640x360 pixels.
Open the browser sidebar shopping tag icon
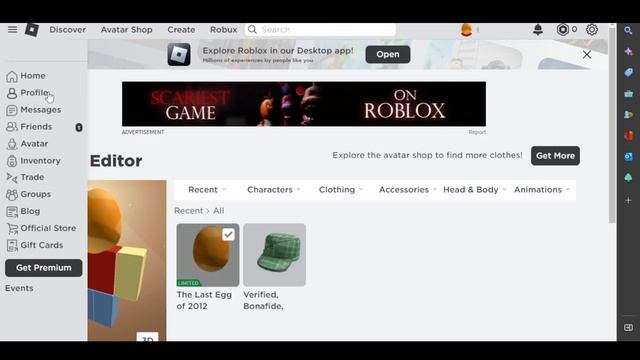click(x=628, y=73)
